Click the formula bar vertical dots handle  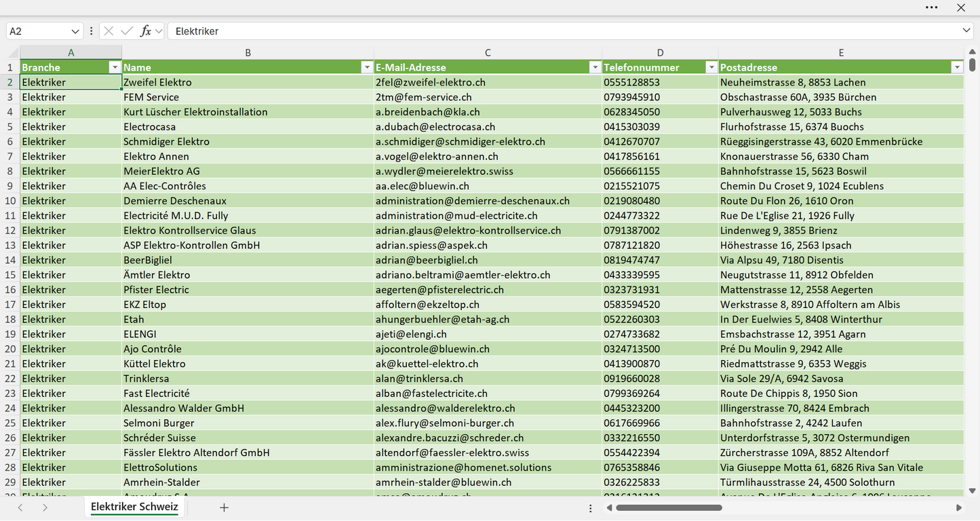click(x=91, y=31)
